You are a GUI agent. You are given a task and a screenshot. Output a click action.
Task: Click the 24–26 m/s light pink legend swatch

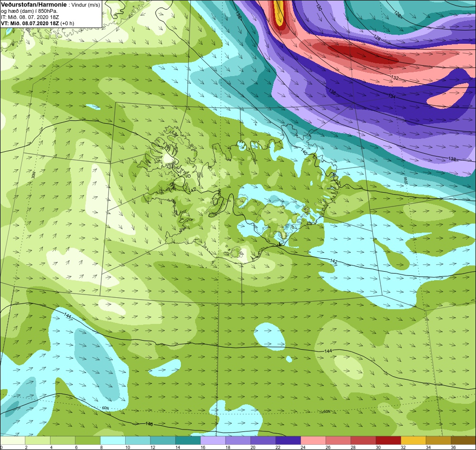coord(313,440)
